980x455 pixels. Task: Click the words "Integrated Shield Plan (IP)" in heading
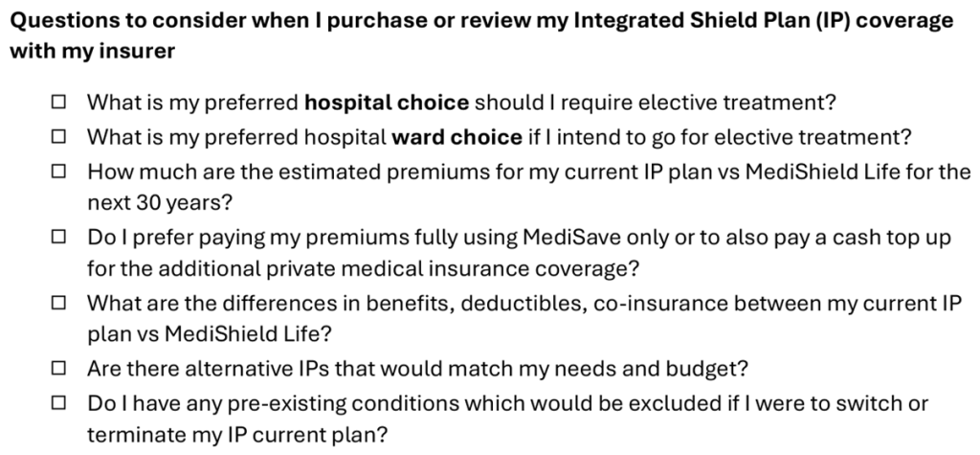713,20
